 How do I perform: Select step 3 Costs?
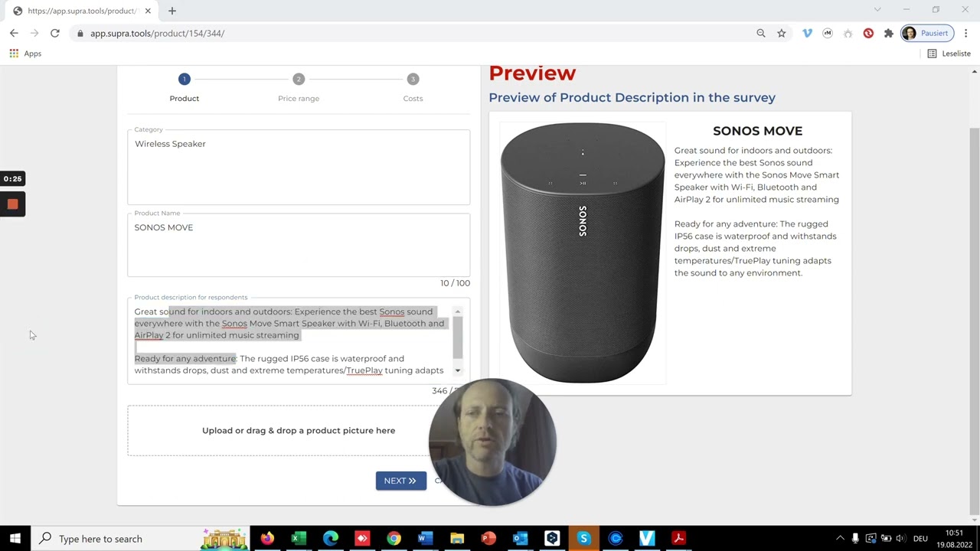click(x=413, y=88)
